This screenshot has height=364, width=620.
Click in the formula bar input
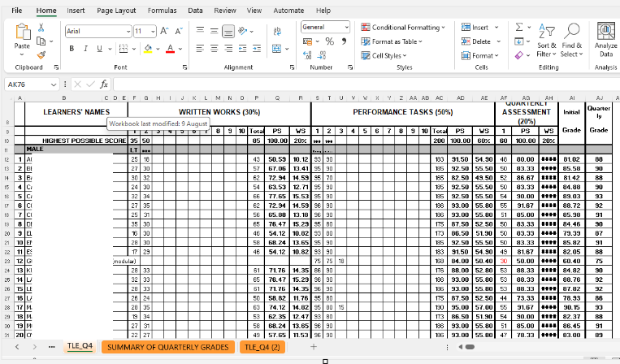[x=366, y=84]
